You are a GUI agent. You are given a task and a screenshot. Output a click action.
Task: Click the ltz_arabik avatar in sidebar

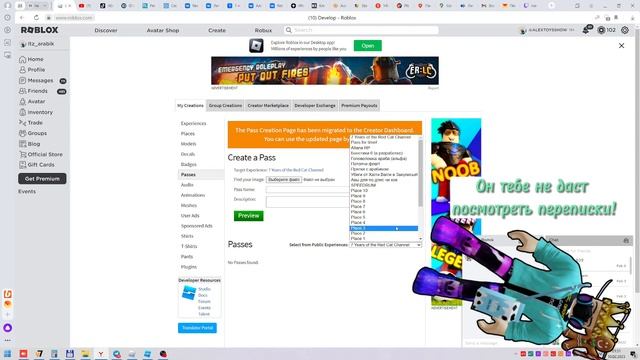click(23, 44)
